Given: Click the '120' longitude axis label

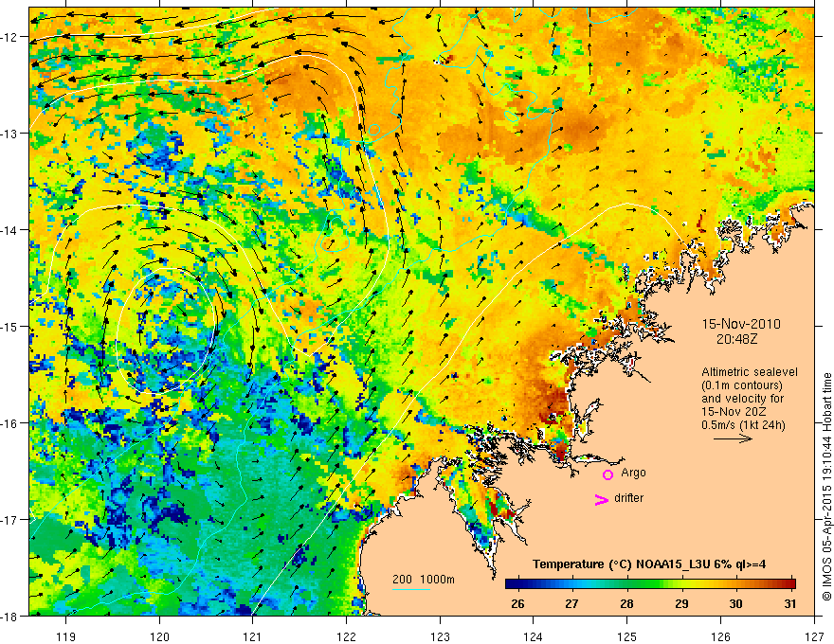Looking at the screenshot, I should [x=159, y=636].
